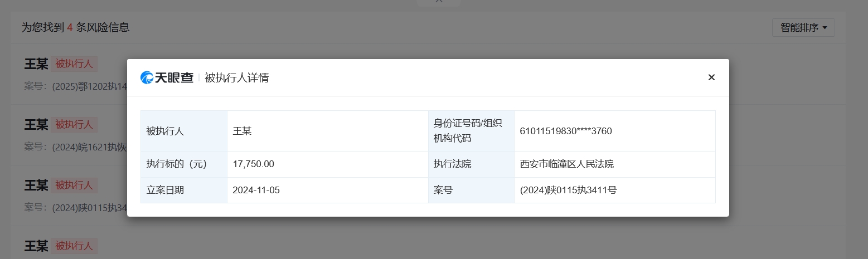Click the ID number 61011519830****3760
This screenshot has height=259, width=868.
565,131
